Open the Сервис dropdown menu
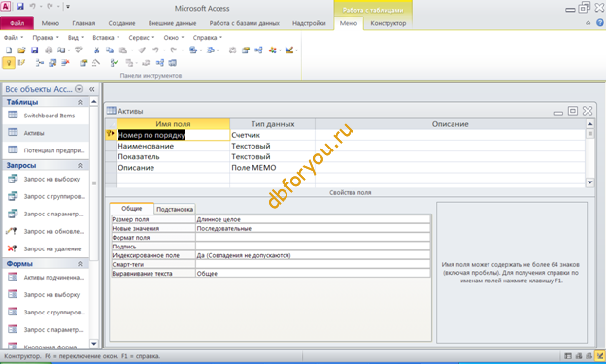 pos(142,38)
